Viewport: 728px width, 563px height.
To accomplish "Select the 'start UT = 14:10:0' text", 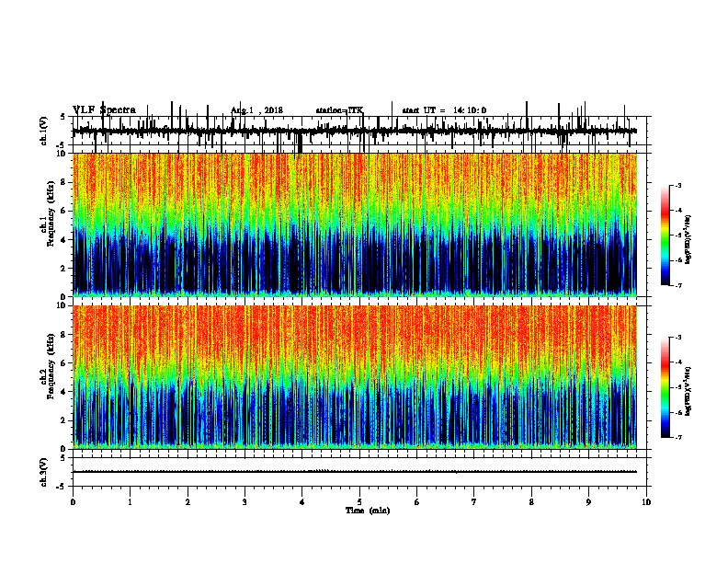I will pyautogui.click(x=444, y=110).
